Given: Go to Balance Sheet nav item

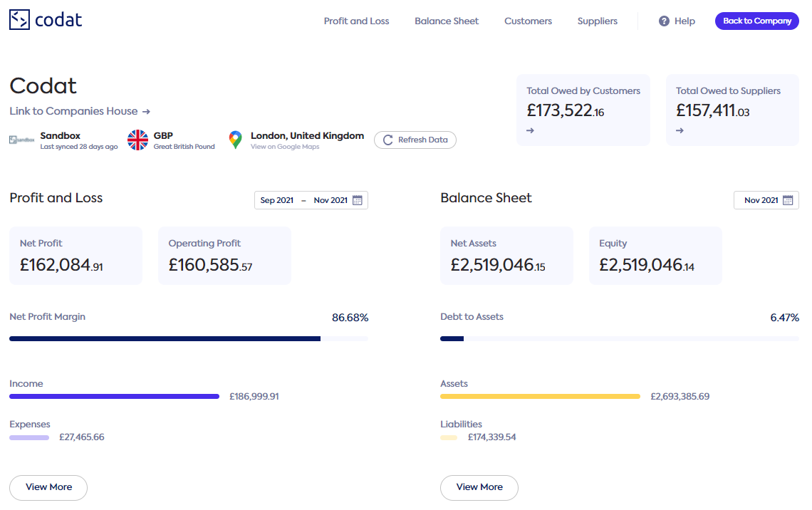Looking at the screenshot, I should tap(447, 21).
